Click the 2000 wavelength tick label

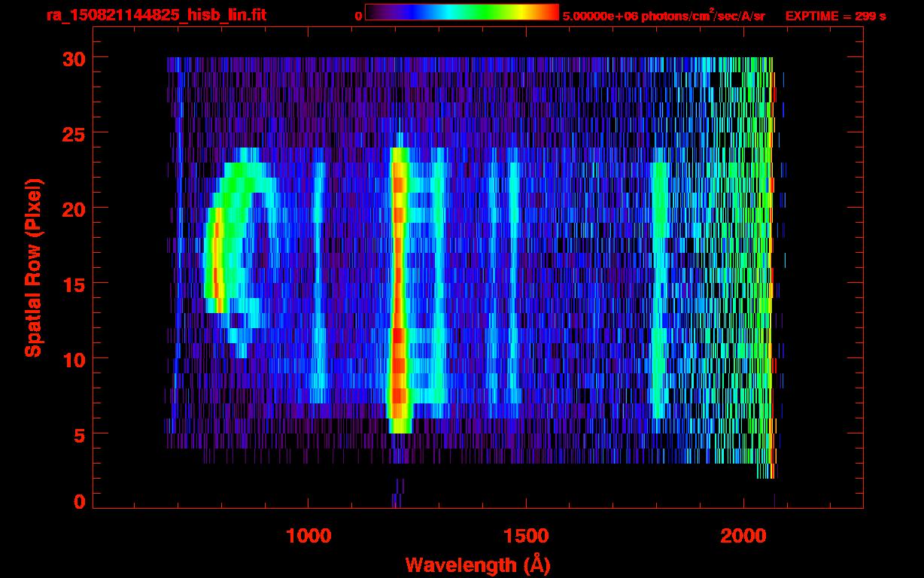[743, 535]
